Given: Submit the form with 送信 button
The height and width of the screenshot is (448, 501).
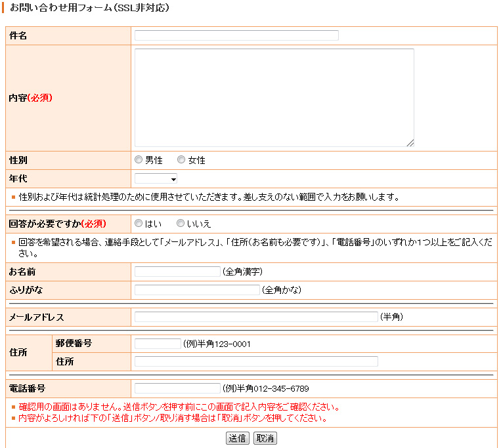Looking at the screenshot, I should click(238, 438).
